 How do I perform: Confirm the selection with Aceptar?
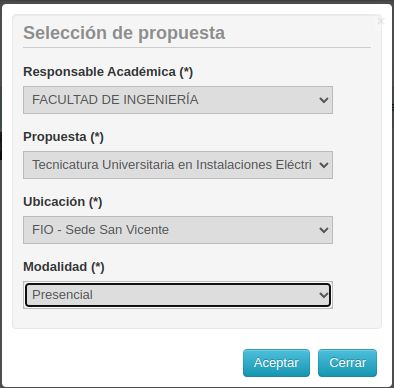pyautogui.click(x=276, y=363)
